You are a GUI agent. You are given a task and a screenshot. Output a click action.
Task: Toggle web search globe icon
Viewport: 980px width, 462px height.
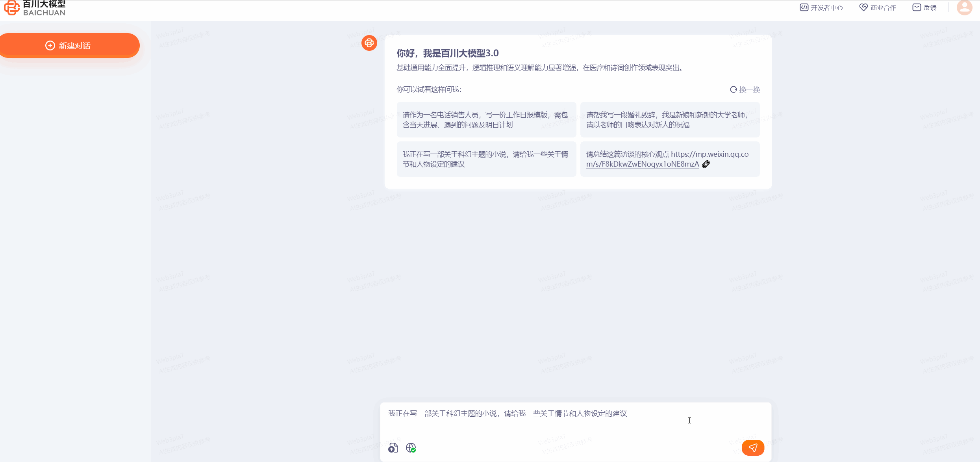tap(411, 448)
